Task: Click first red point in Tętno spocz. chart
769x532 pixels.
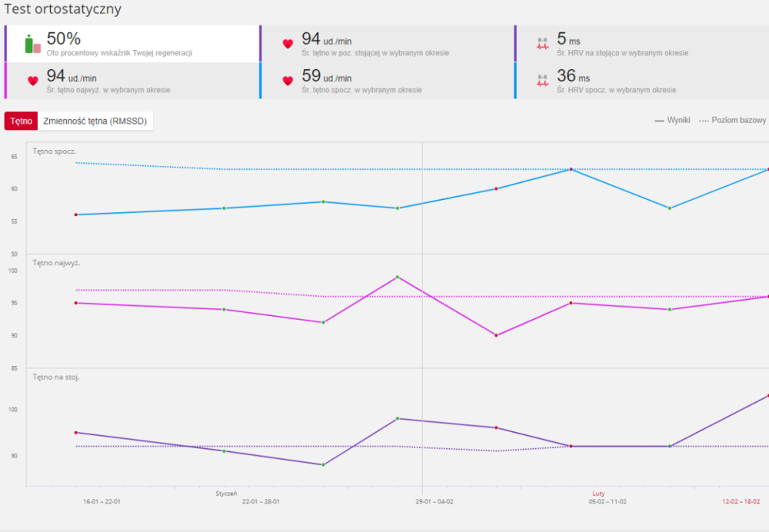Action: pyautogui.click(x=76, y=214)
